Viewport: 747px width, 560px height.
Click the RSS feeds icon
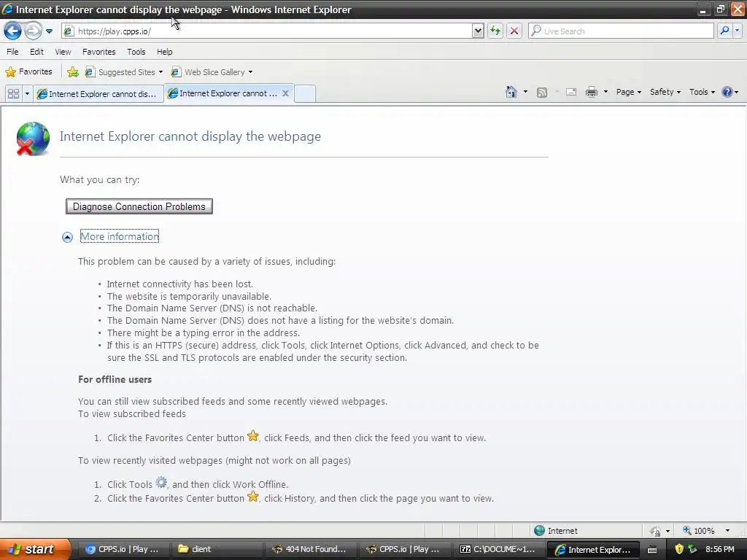[x=542, y=93]
